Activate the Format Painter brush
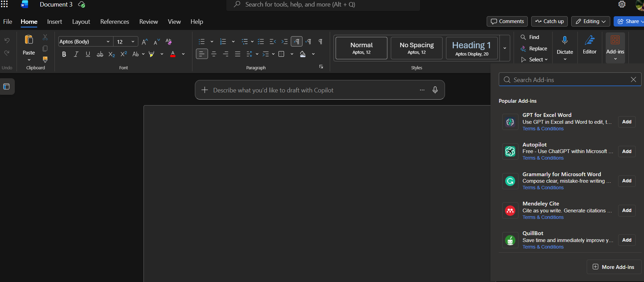The width and height of the screenshot is (644, 282). tap(45, 60)
